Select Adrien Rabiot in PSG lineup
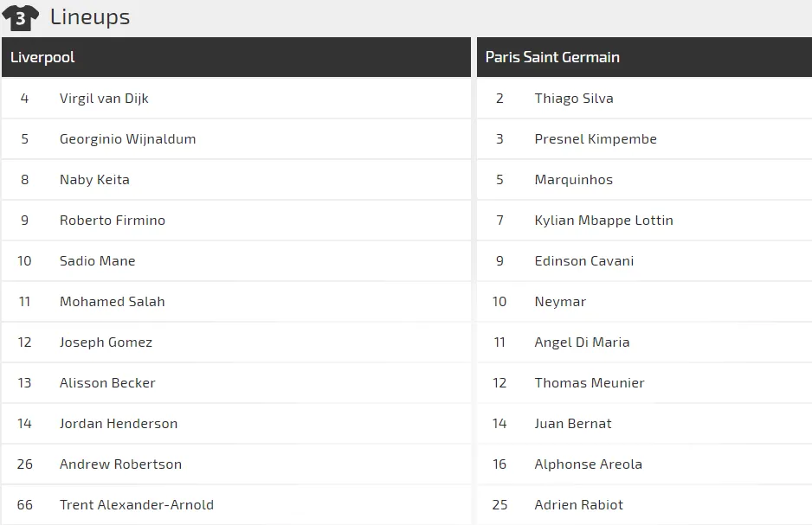812x525 pixels. [x=579, y=505]
